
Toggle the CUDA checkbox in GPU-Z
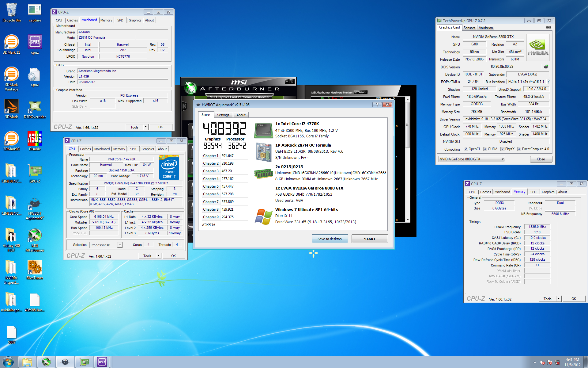[485, 149]
